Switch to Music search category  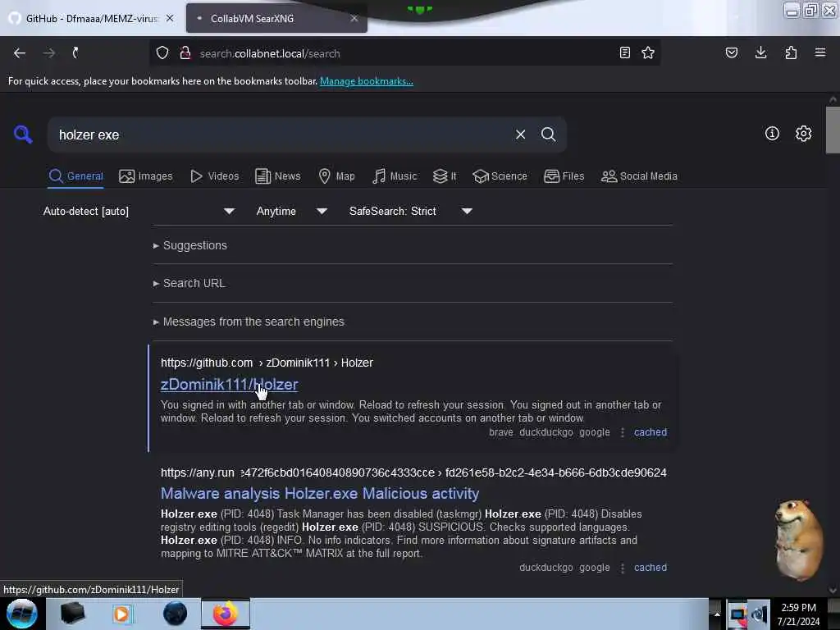click(395, 176)
